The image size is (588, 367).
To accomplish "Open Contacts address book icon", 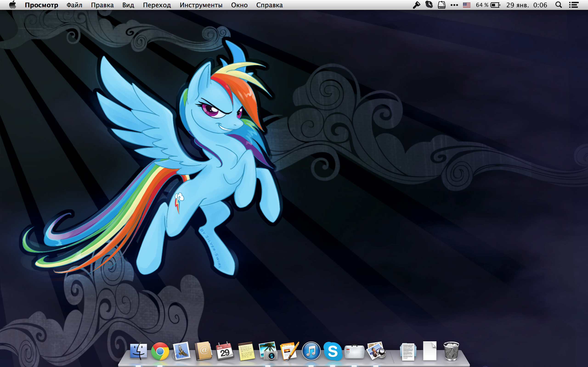I will (203, 351).
